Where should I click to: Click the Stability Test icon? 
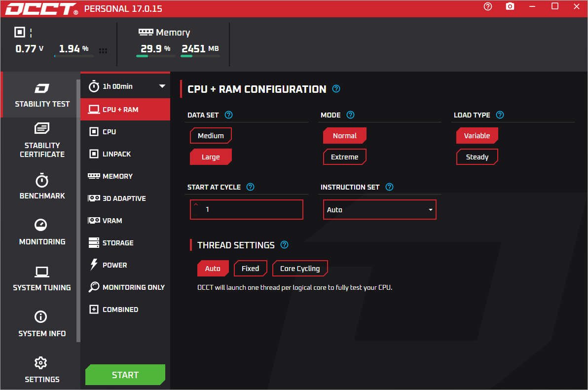click(x=42, y=88)
